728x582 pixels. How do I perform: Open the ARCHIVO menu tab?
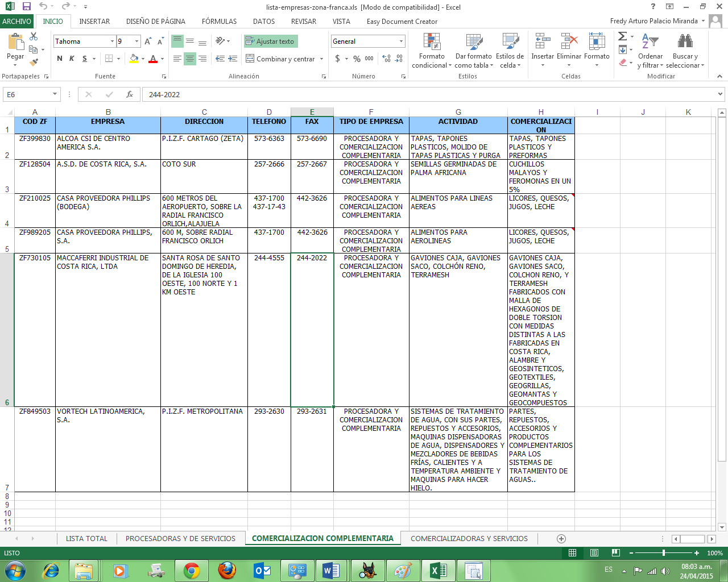coord(17,21)
